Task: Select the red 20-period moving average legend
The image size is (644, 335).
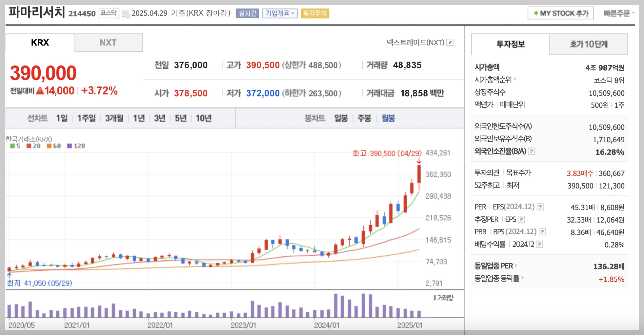Action: [33, 146]
